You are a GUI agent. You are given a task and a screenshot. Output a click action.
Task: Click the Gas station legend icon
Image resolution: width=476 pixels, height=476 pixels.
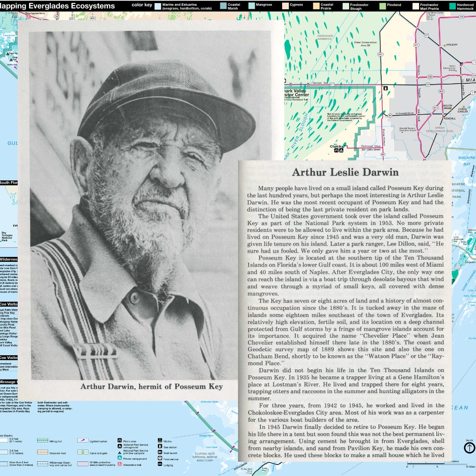point(160,446)
